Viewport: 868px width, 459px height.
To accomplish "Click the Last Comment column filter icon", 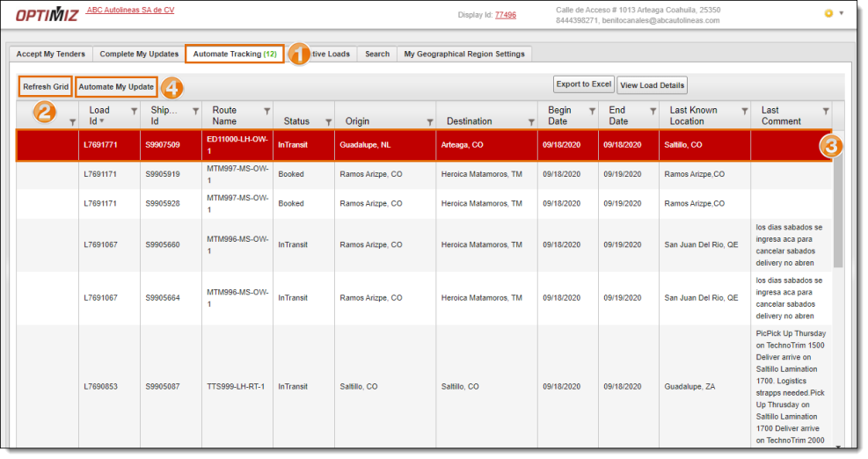I will (x=825, y=111).
